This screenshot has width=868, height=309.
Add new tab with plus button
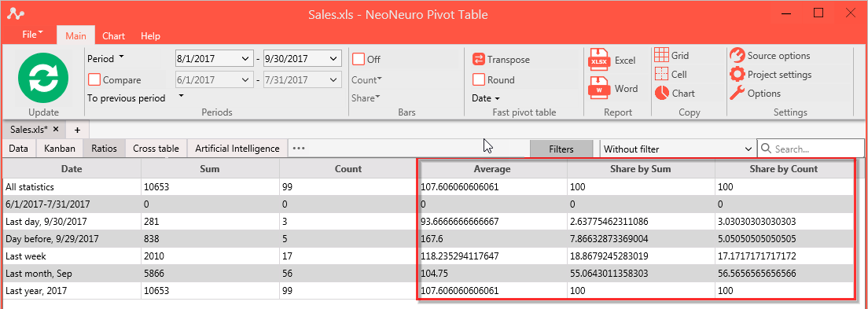point(78,130)
